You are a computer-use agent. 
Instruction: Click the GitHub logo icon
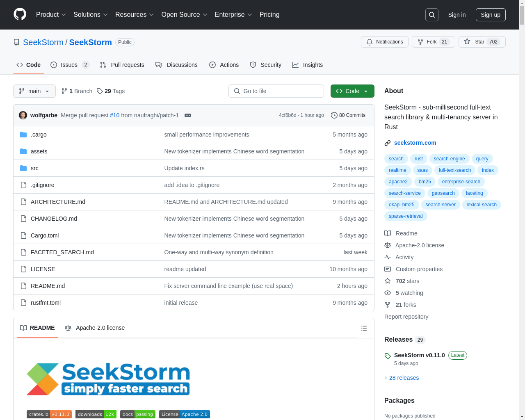point(20,14)
